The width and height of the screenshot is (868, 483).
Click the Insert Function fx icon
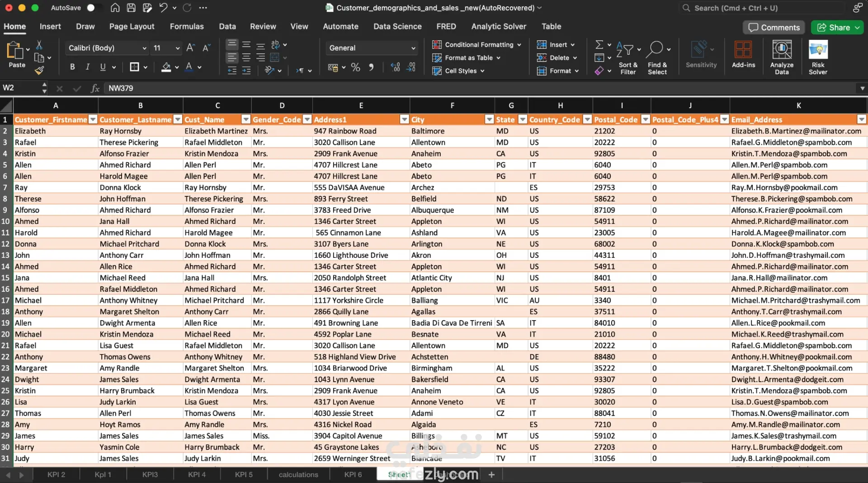pyautogui.click(x=95, y=88)
